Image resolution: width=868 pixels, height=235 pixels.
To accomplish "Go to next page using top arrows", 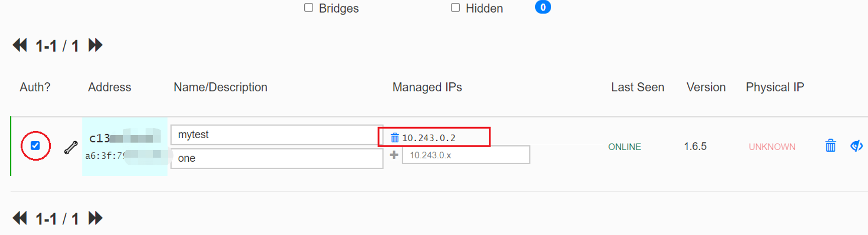I will pyautogui.click(x=95, y=46).
